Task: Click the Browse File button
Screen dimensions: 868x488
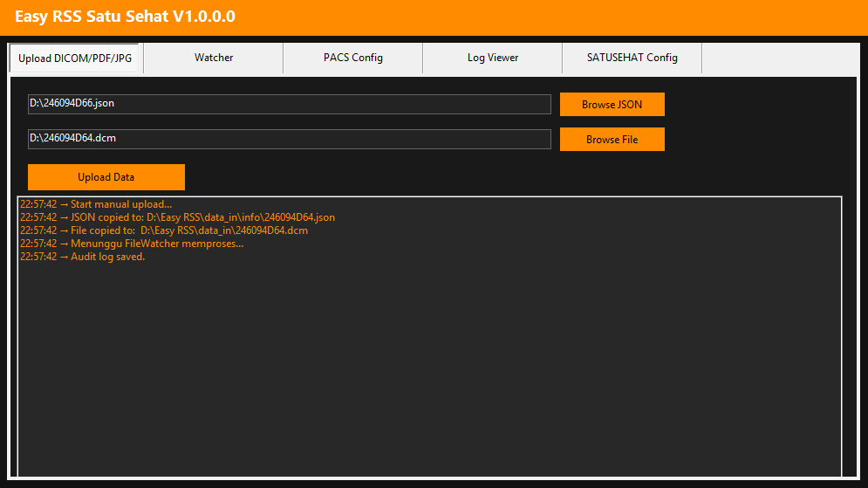Action: tap(612, 140)
